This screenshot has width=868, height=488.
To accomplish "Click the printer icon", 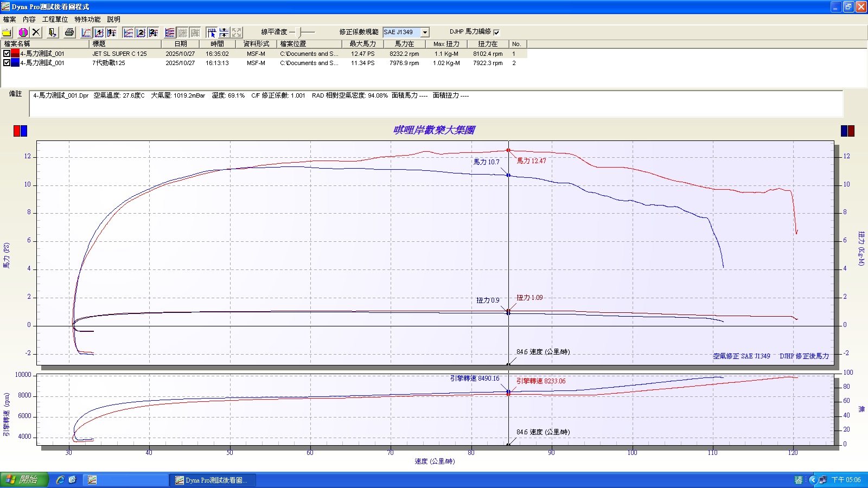I will point(69,33).
